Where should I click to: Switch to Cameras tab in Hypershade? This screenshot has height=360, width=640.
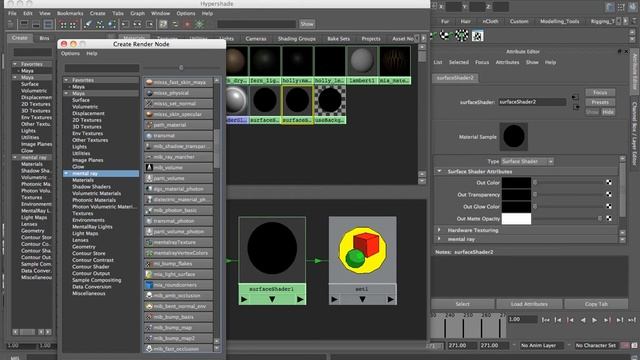tap(256, 39)
